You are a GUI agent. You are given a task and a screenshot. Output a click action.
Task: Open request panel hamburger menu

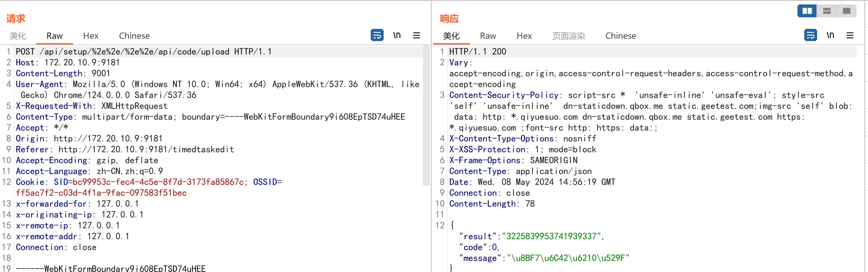click(417, 35)
